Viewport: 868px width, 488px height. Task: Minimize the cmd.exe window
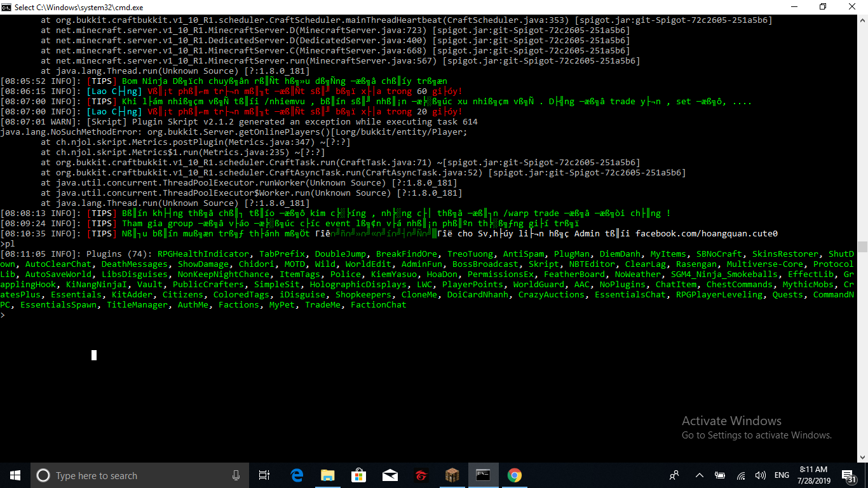pos(793,7)
